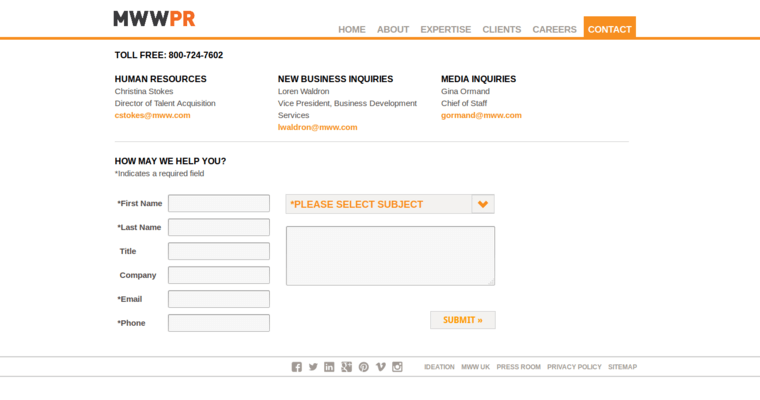Click the Human Resources heading
Screen dimensions: 760x400
(160, 79)
